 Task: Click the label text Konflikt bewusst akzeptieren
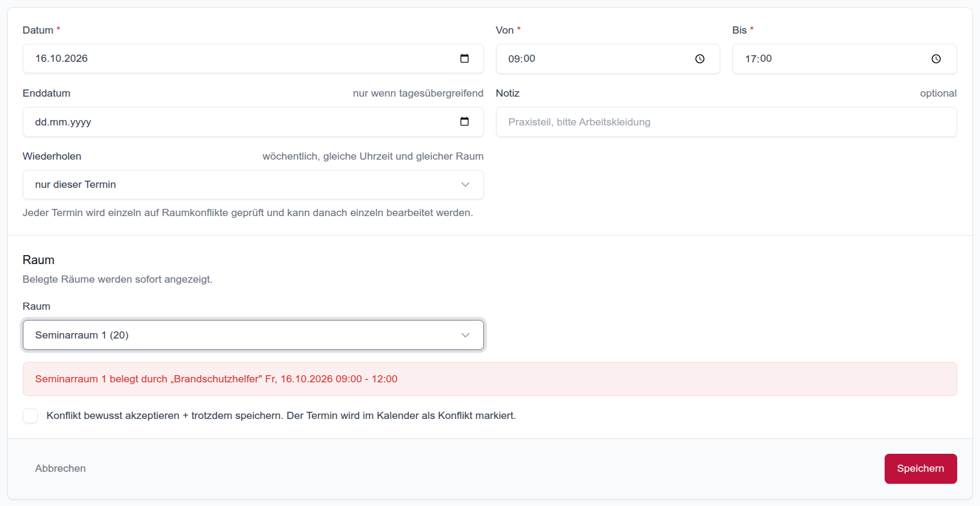coord(113,415)
